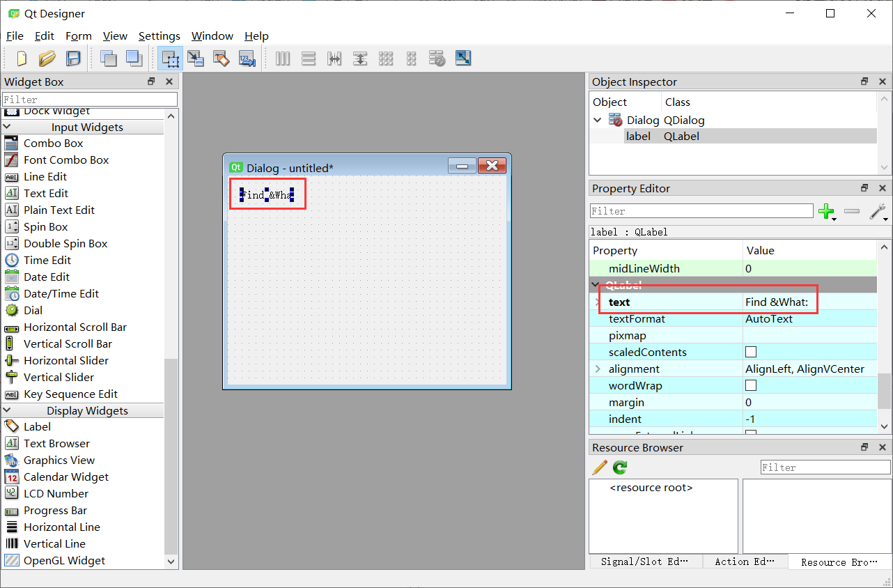
Task: Create a new form with the New toolbar icon
Action: click(x=22, y=59)
